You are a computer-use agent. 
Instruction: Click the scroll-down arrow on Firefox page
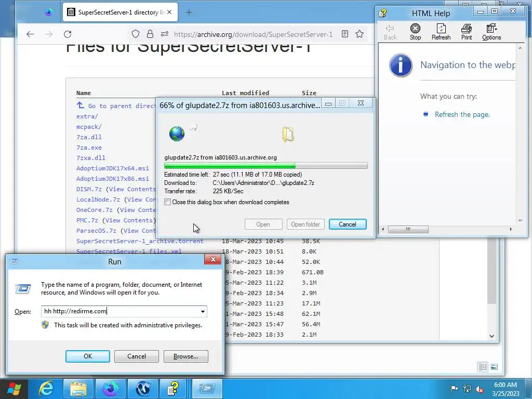click(x=491, y=336)
